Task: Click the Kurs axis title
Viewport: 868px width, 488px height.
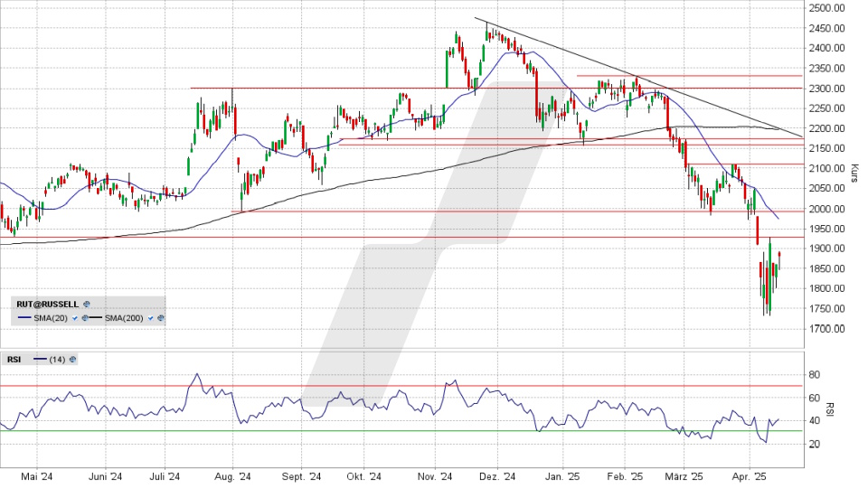Action: click(854, 173)
